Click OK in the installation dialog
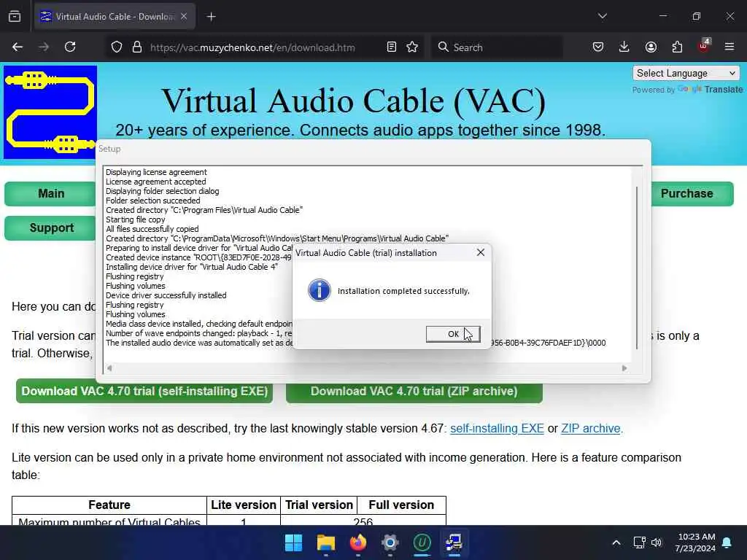 tap(453, 334)
